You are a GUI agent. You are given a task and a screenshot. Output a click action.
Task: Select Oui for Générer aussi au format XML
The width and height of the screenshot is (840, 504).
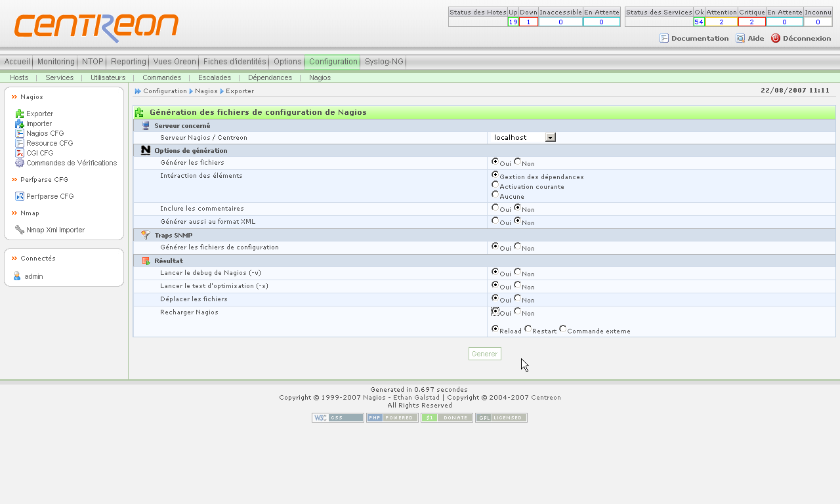coord(495,220)
